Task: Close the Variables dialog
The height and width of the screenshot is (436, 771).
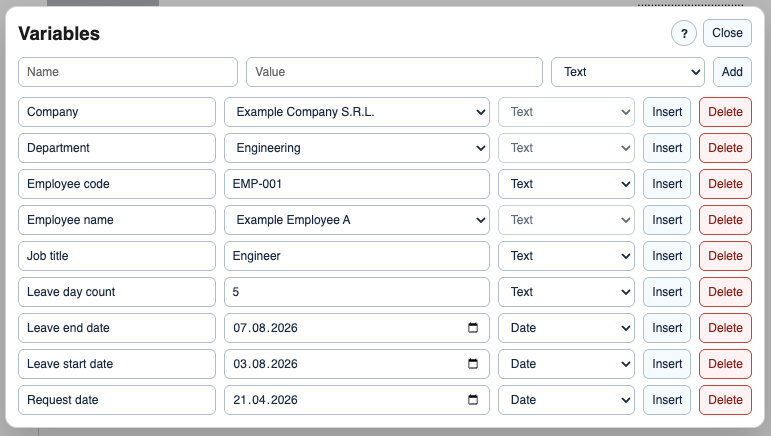Action: 727,33
